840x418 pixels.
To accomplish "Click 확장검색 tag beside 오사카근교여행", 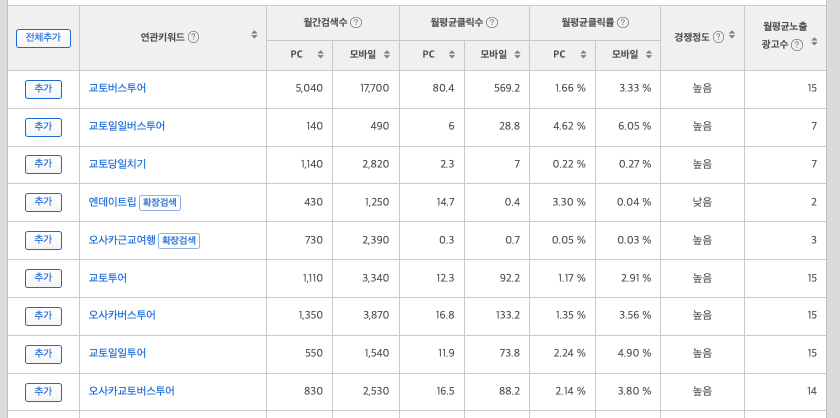I will 179,241.
